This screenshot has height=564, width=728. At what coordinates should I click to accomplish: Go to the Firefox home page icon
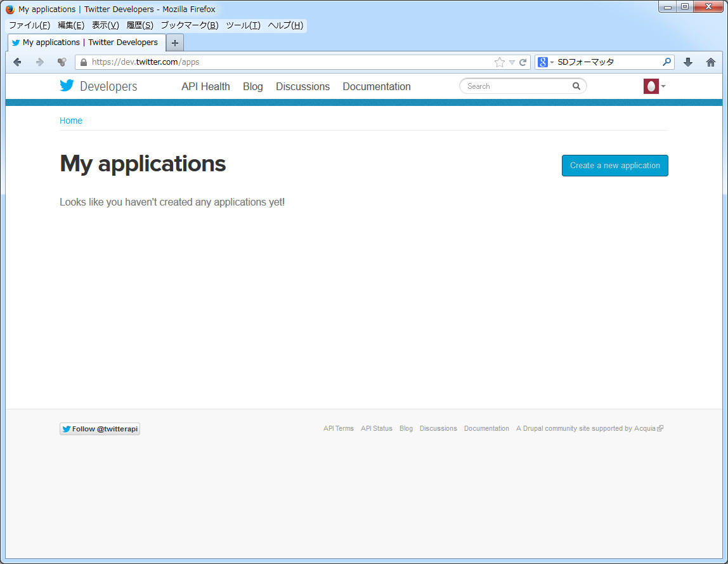click(711, 62)
